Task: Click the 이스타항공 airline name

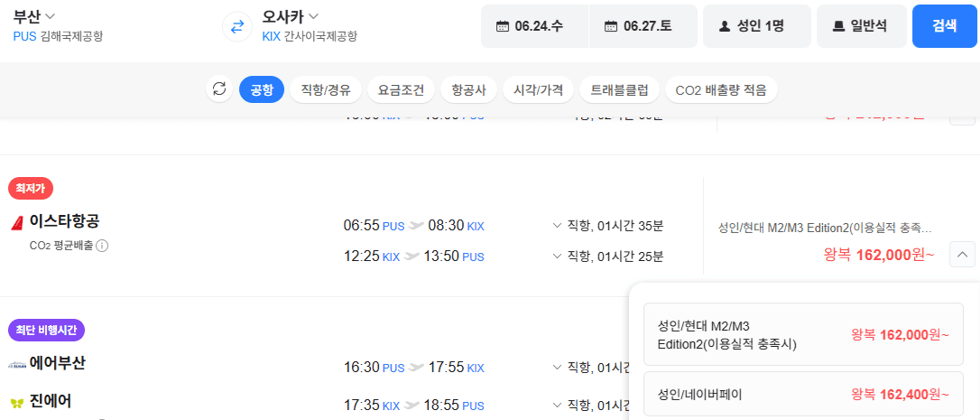Action: pos(64,221)
